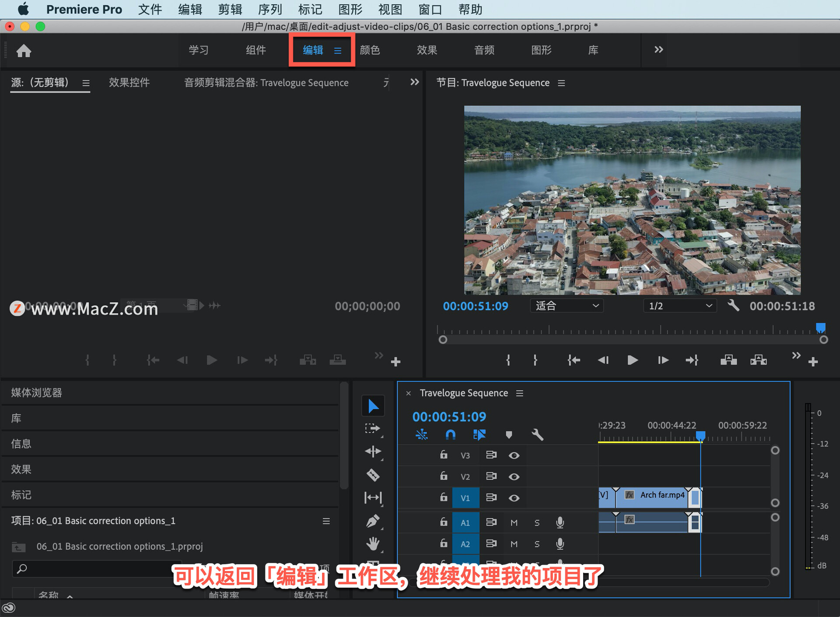Select the Razor tool

point(373,475)
